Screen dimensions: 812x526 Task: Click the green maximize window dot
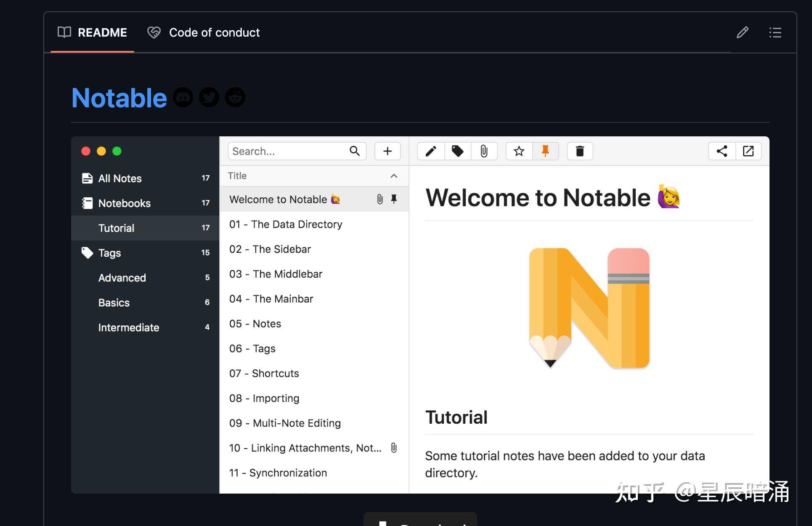click(x=117, y=151)
